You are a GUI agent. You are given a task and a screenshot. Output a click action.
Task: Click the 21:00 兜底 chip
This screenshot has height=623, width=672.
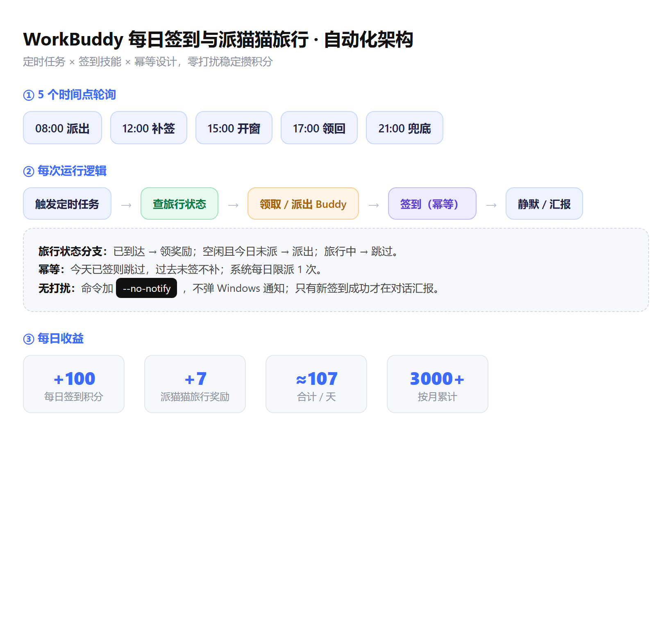(404, 128)
